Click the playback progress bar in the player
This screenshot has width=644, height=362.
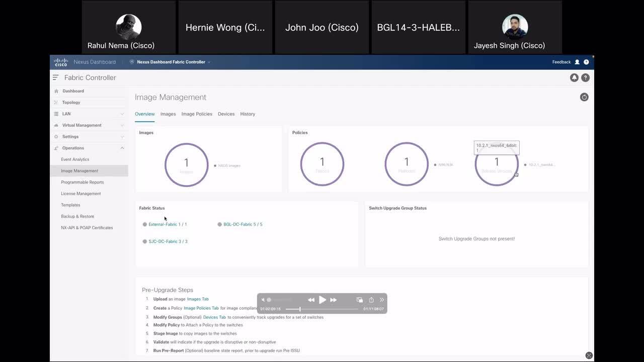click(x=322, y=309)
